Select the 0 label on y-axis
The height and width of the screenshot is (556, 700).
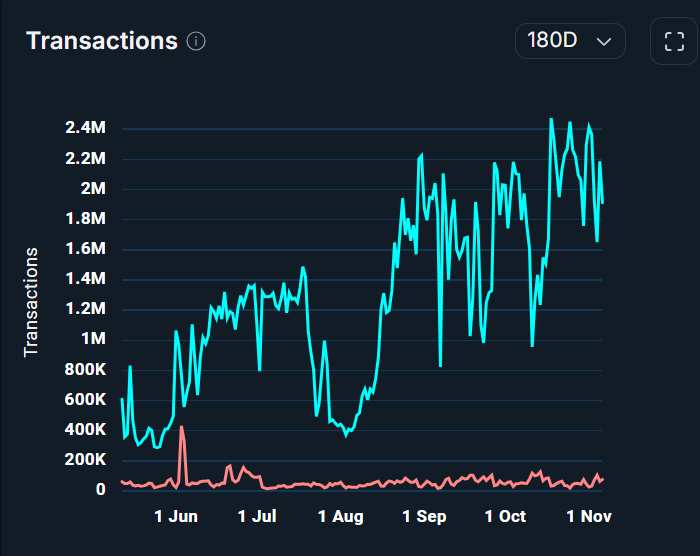click(100, 490)
